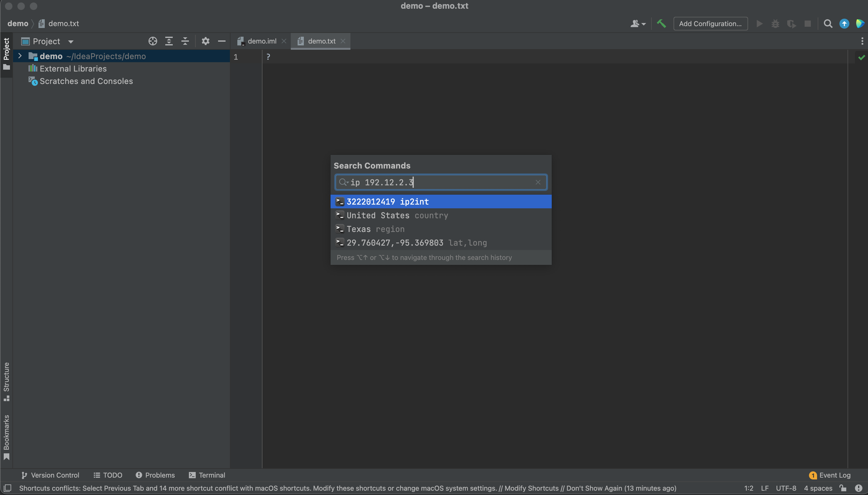Hide the Project panel with minus icon
This screenshot has height=495, width=868.
pos(222,41)
